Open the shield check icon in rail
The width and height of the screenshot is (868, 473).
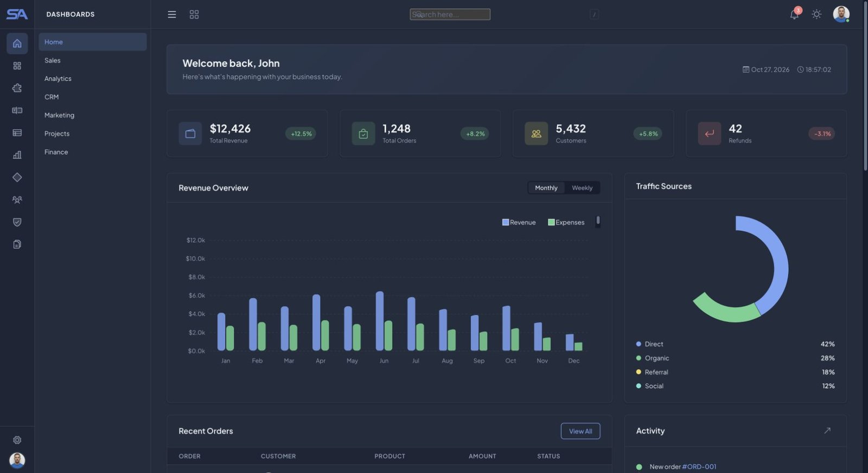click(x=17, y=222)
